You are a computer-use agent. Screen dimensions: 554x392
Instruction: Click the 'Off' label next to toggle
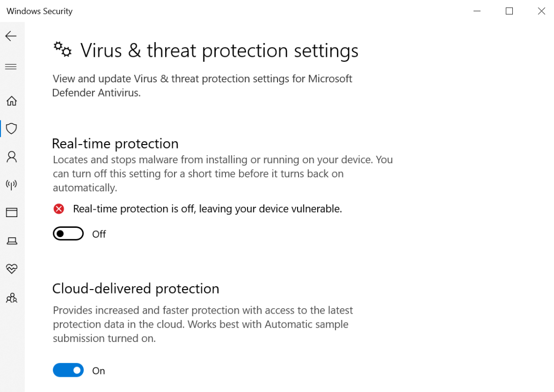click(99, 234)
